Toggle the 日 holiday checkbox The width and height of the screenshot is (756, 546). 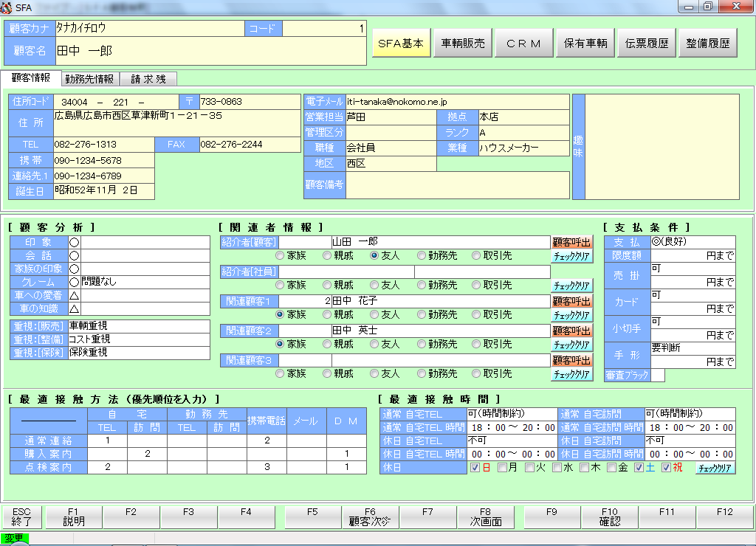[475, 468]
